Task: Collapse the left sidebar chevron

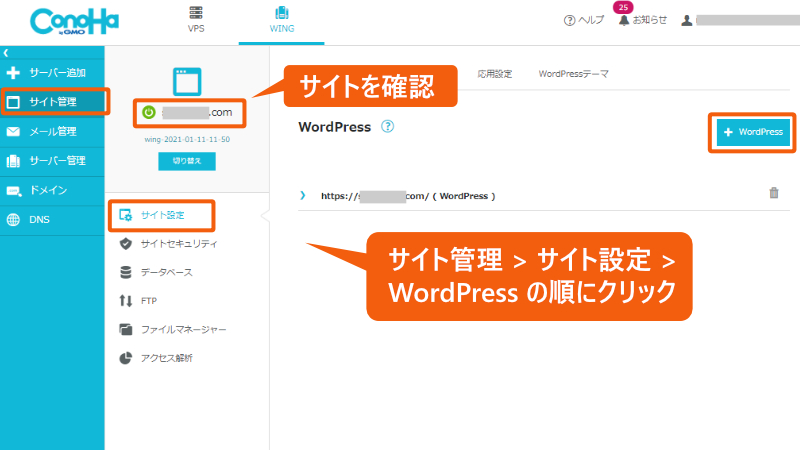Action: [x=6, y=53]
